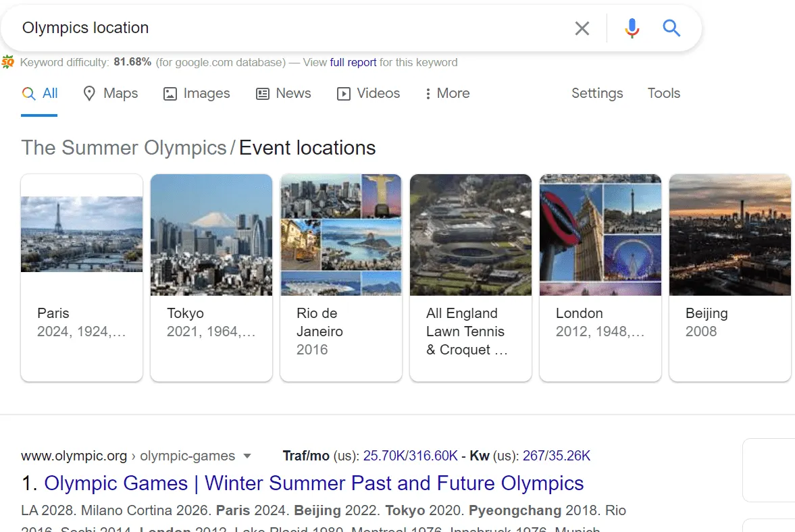Expand the More options menu

tap(446, 94)
